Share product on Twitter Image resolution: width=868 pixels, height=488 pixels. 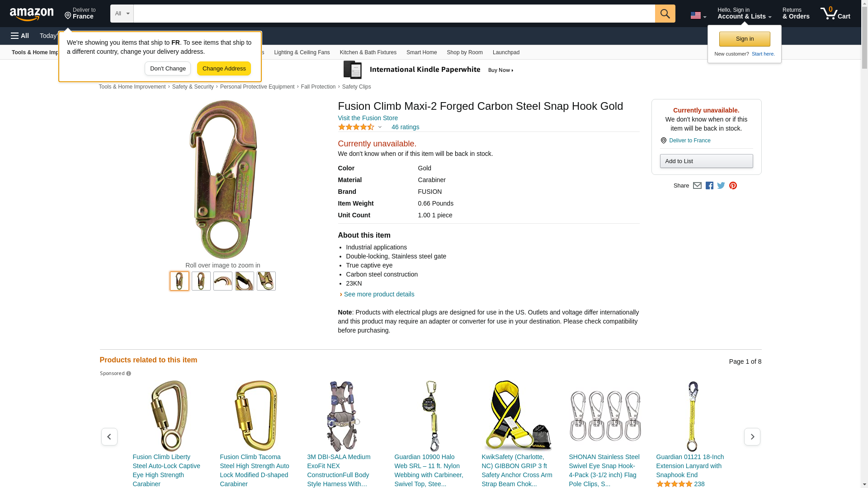point(721,186)
